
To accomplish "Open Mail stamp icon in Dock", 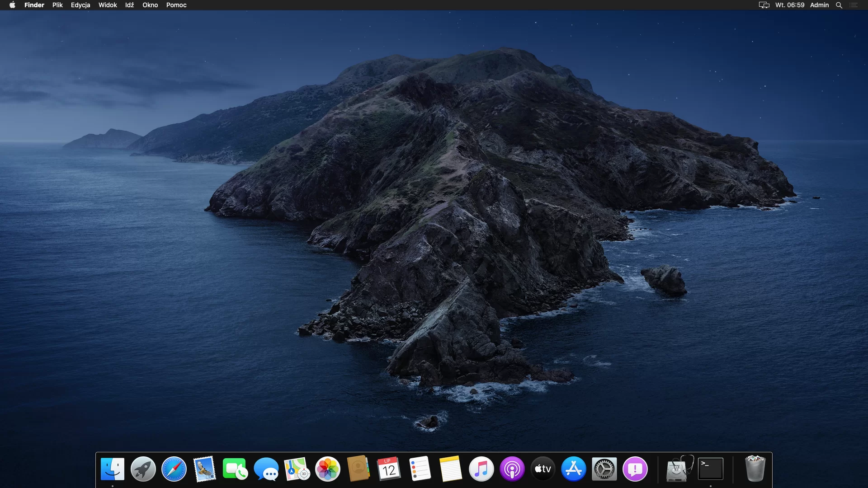I will pos(204,469).
